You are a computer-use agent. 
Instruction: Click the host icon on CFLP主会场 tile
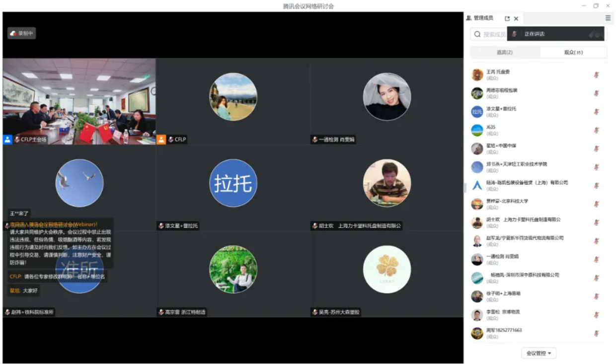7,140
